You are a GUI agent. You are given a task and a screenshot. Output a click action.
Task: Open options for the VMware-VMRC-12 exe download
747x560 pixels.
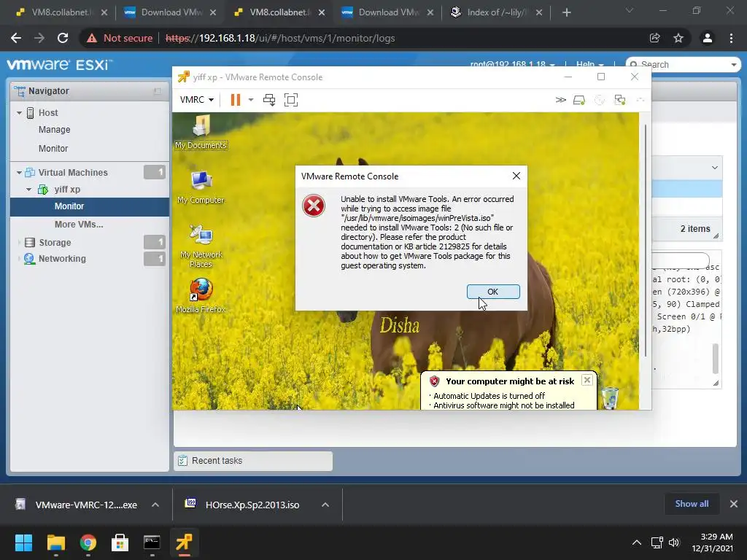click(x=155, y=505)
